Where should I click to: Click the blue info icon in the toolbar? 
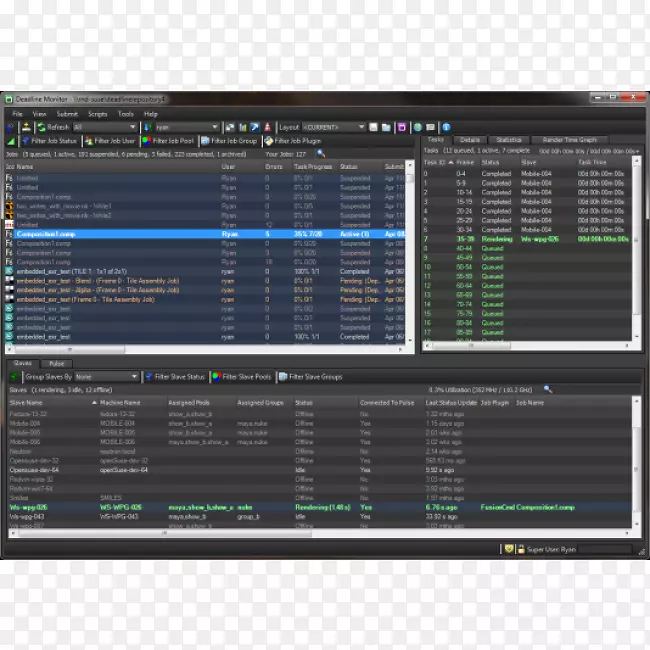[446, 127]
